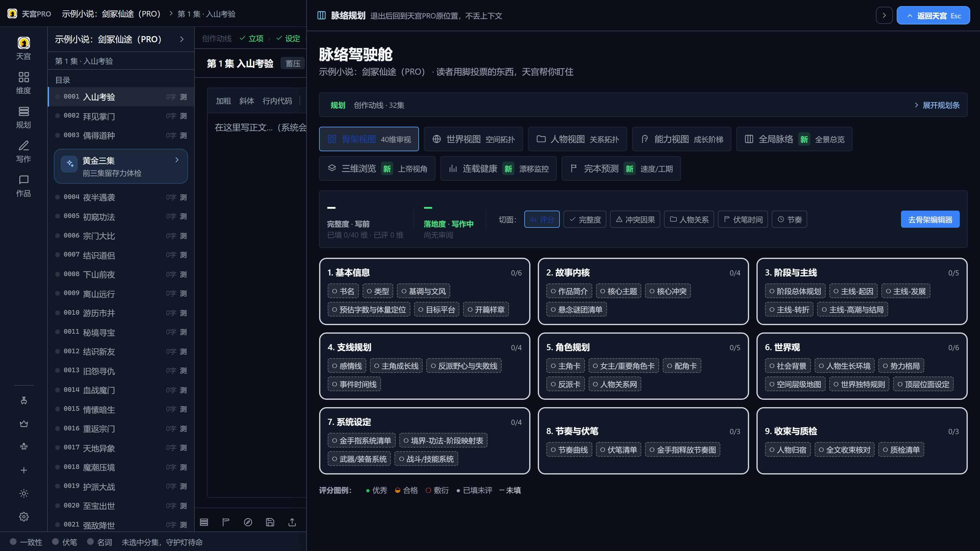This screenshot has height=551, width=980.
Task: Open the 写作 pen icon
Action: pos(24,151)
